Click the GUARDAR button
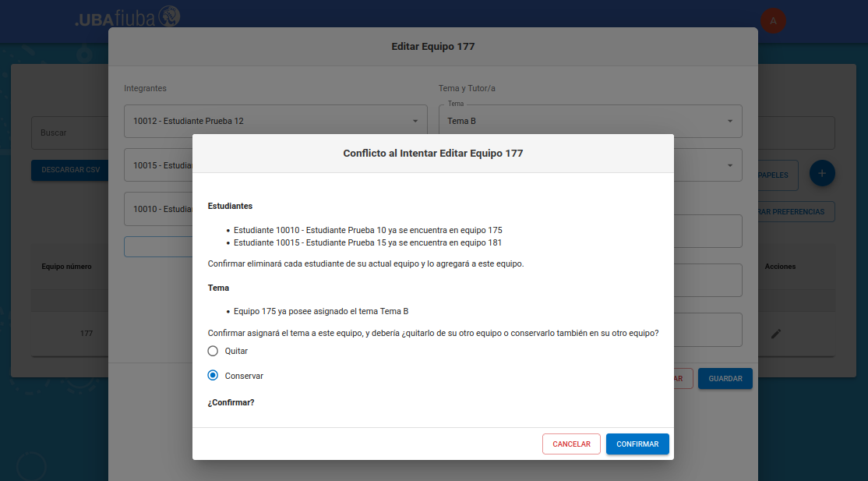Screen dimensions: 868x481 (725, 379)
